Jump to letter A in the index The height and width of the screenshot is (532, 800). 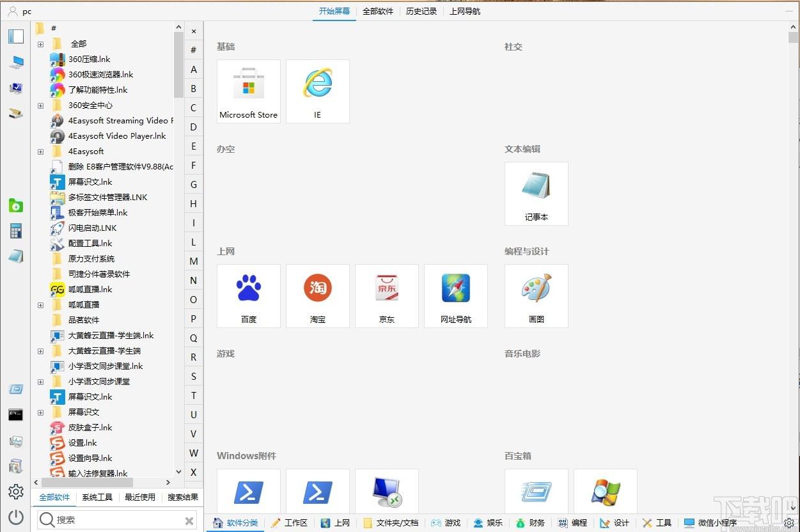tap(194, 70)
